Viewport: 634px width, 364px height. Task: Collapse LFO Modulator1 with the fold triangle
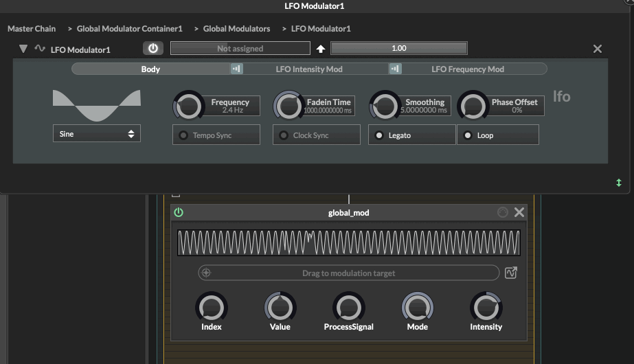click(23, 49)
